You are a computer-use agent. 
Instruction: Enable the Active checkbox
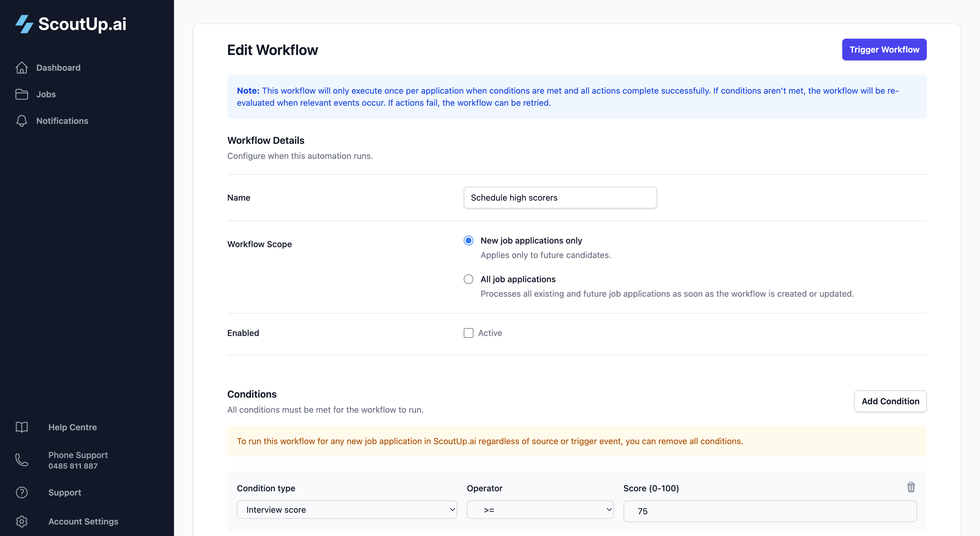click(468, 333)
